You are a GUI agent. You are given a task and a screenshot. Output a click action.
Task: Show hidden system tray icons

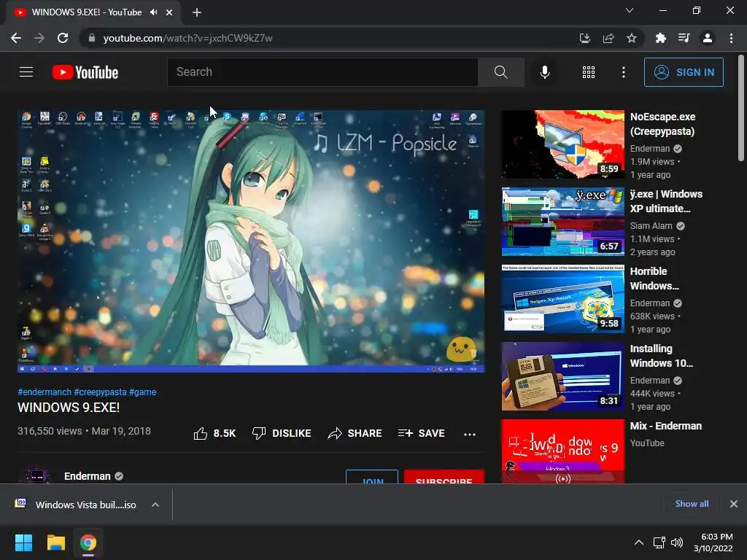point(639,542)
